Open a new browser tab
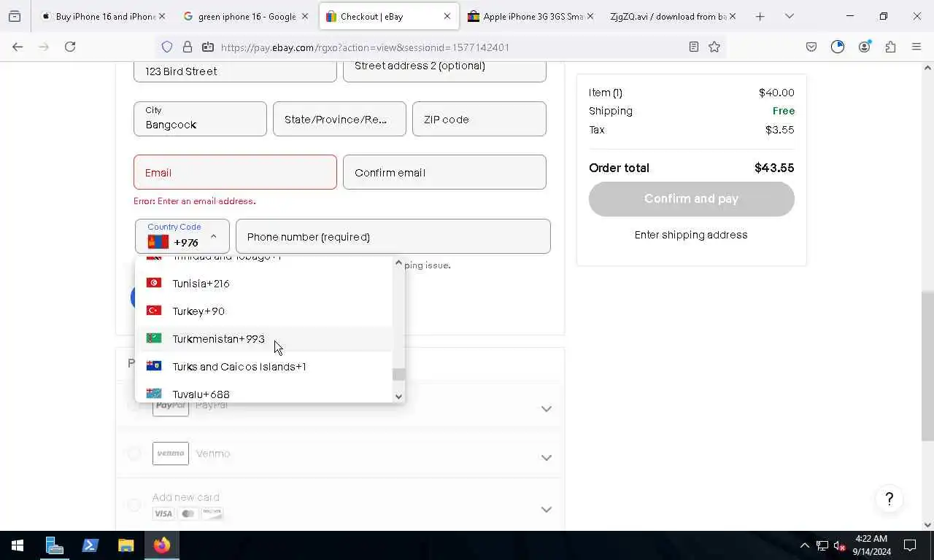Screen dimensions: 934x560 (x=760, y=16)
